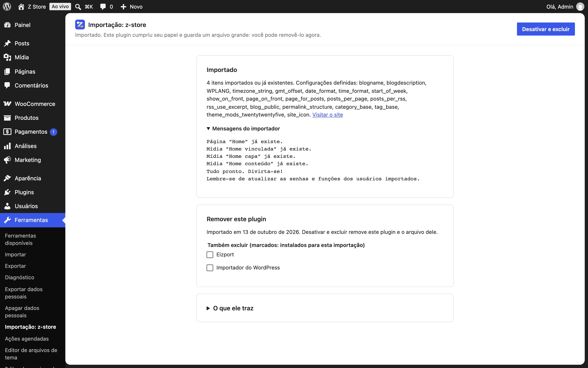Collapse Mensagens do importador section
The height and width of the screenshot is (368, 588).
[243, 129]
